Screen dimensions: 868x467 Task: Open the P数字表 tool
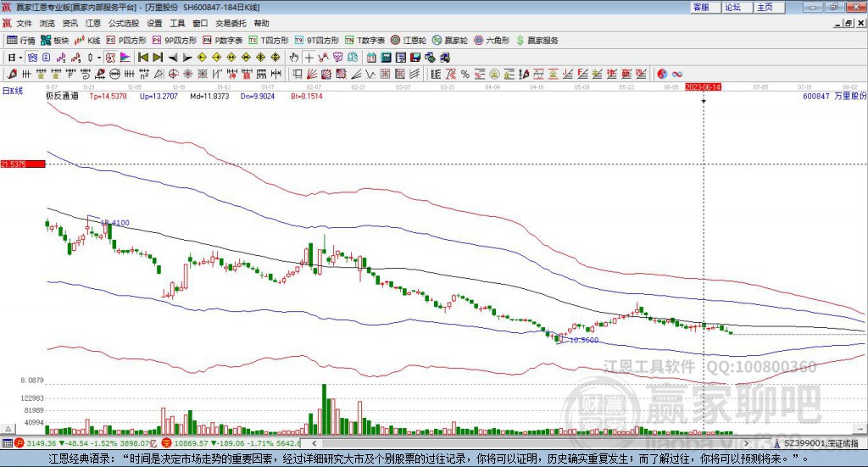223,41
